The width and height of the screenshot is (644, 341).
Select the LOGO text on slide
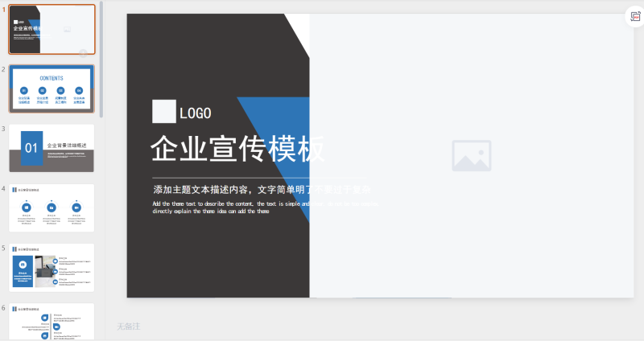(196, 113)
